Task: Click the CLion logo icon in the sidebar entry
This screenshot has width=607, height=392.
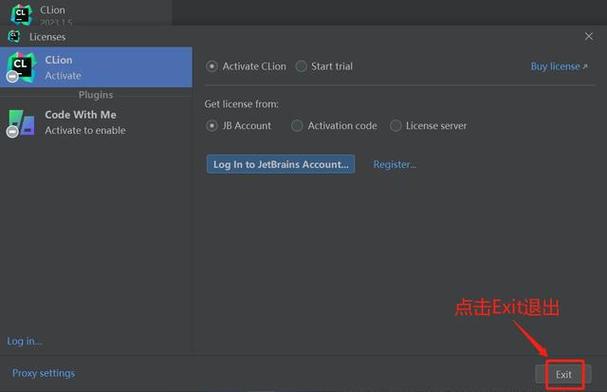Action: pos(22,67)
